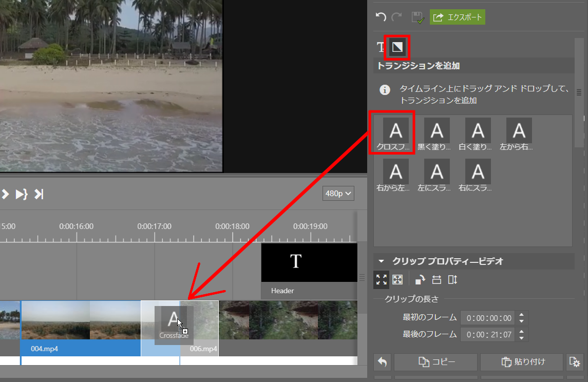Image resolution: width=588 pixels, height=382 pixels.
Task: Click the play-selection bracket icon
Action: [x=22, y=194]
